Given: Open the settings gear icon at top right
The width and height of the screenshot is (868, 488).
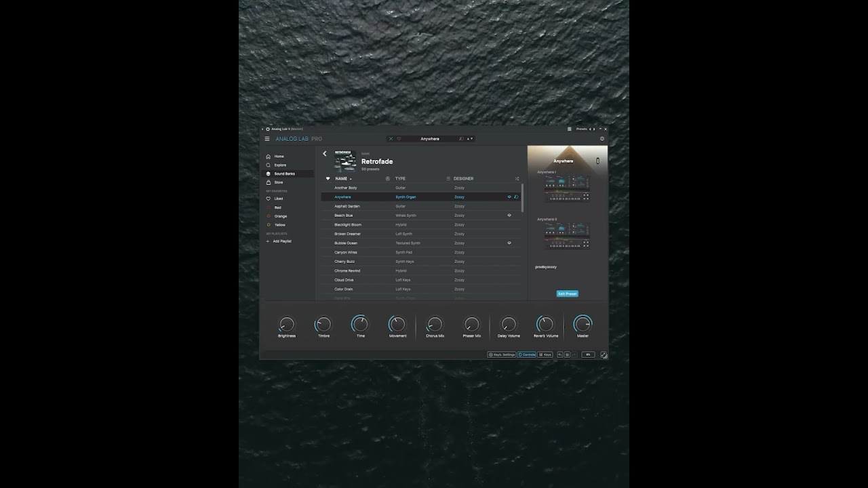Looking at the screenshot, I should click(x=602, y=139).
